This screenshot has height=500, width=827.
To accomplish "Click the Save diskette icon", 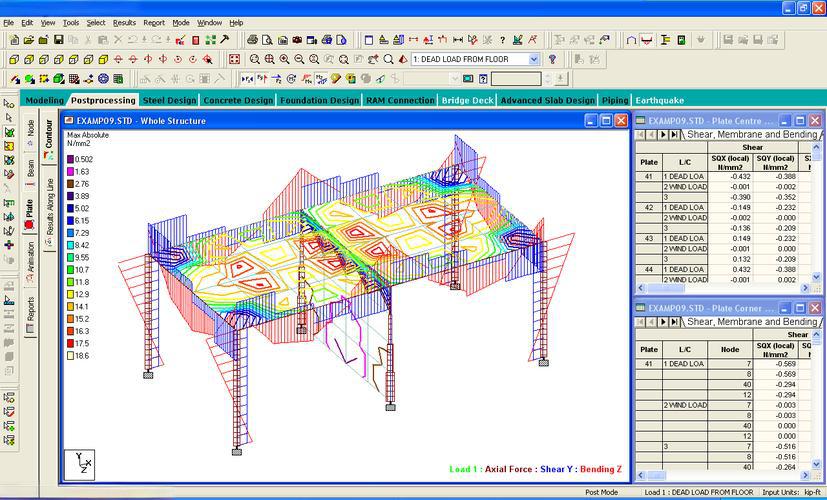I will (59, 40).
